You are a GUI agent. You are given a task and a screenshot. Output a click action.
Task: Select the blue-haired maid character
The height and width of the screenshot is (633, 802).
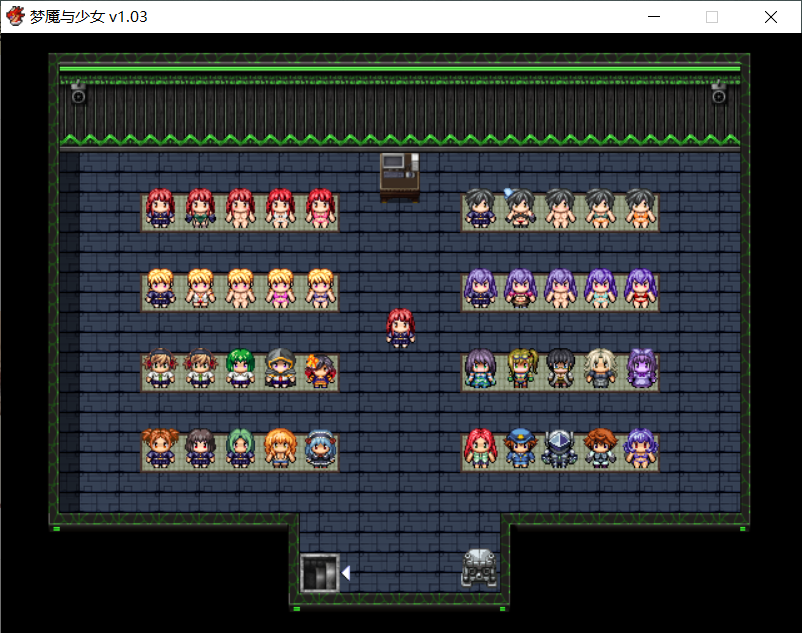(x=320, y=448)
